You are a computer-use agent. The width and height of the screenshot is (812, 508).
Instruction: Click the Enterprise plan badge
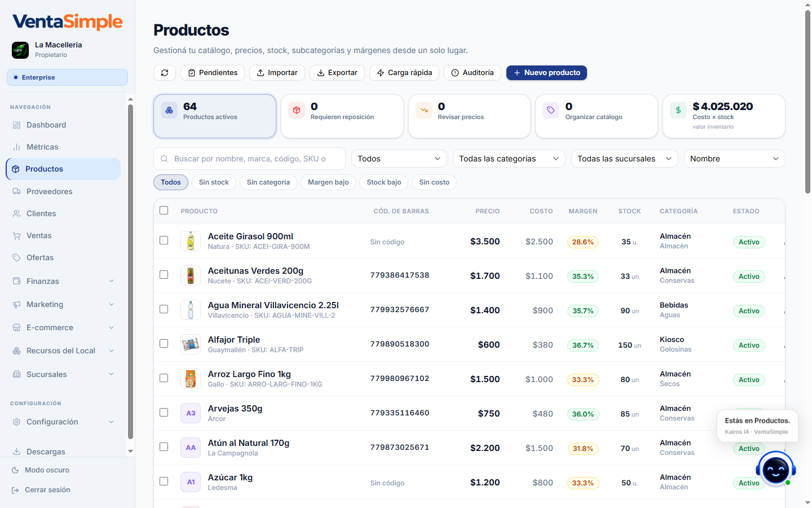click(67, 77)
